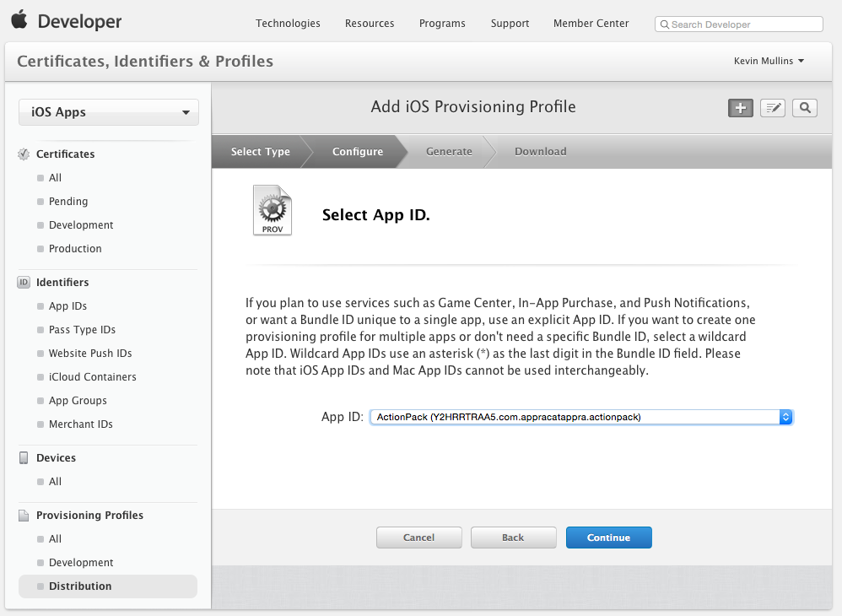Viewport: 842px width, 616px height.
Task: Click the Certificates section heading
Action: pos(66,154)
